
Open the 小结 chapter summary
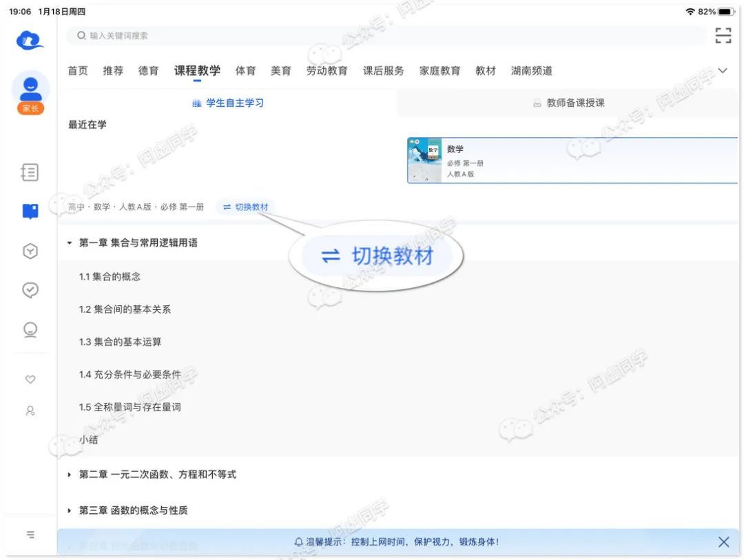(88, 440)
